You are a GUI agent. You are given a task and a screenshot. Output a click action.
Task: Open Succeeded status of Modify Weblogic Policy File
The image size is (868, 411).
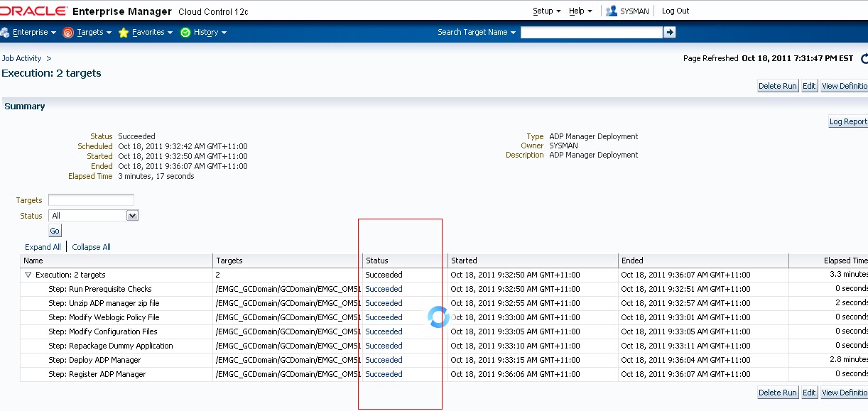(384, 317)
